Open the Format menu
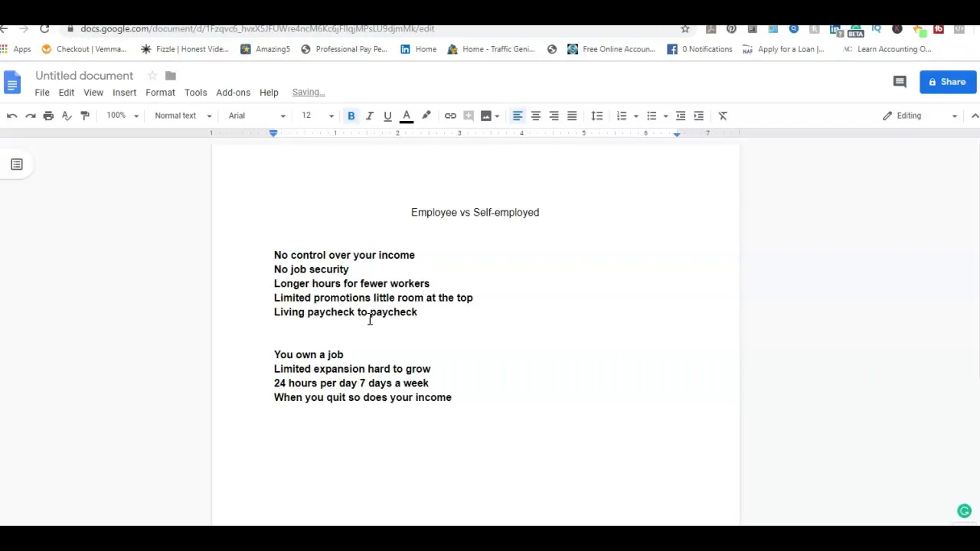The width and height of the screenshot is (980, 551). pos(160,93)
